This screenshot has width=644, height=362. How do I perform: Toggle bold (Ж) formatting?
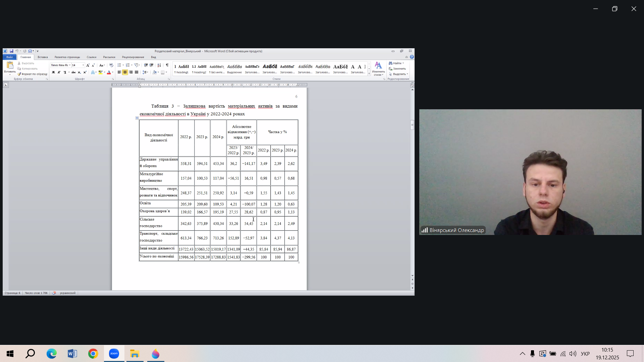[53, 72]
